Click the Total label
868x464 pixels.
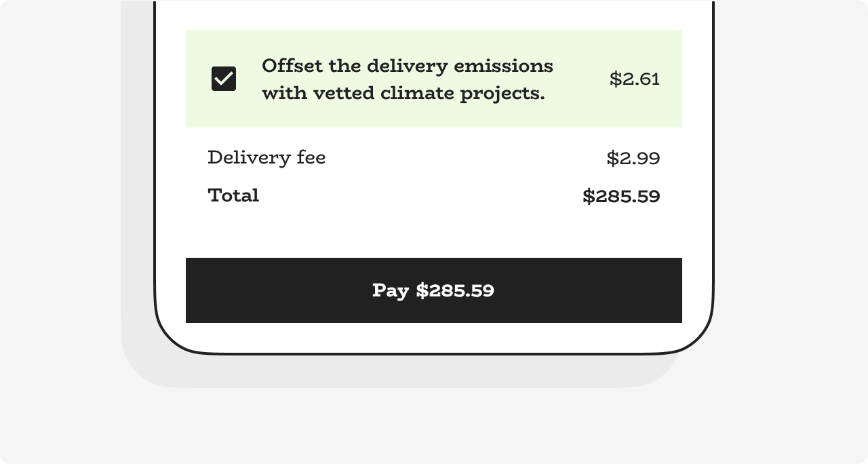pos(233,195)
